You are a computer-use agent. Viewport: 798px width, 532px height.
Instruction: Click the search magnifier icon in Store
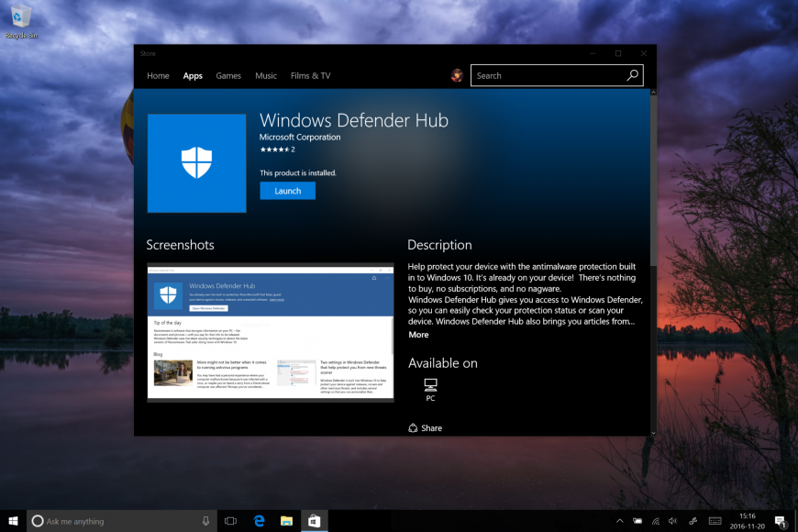pyautogui.click(x=633, y=76)
